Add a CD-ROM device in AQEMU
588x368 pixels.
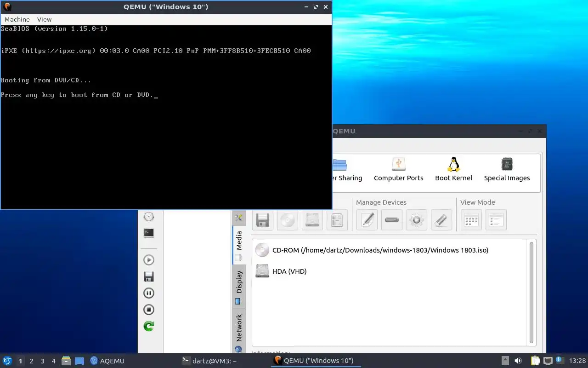click(x=287, y=220)
